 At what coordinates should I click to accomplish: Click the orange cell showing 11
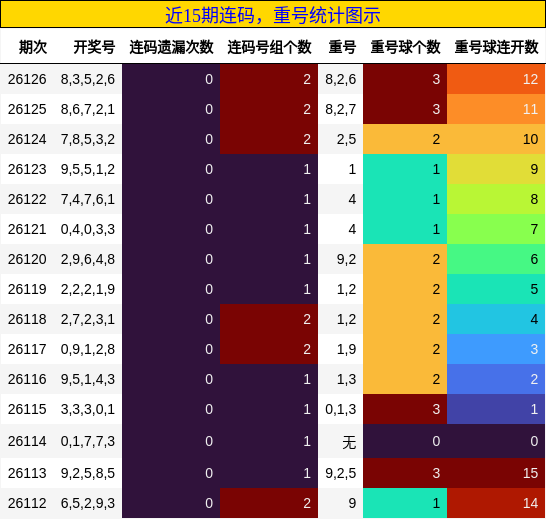coord(496,109)
